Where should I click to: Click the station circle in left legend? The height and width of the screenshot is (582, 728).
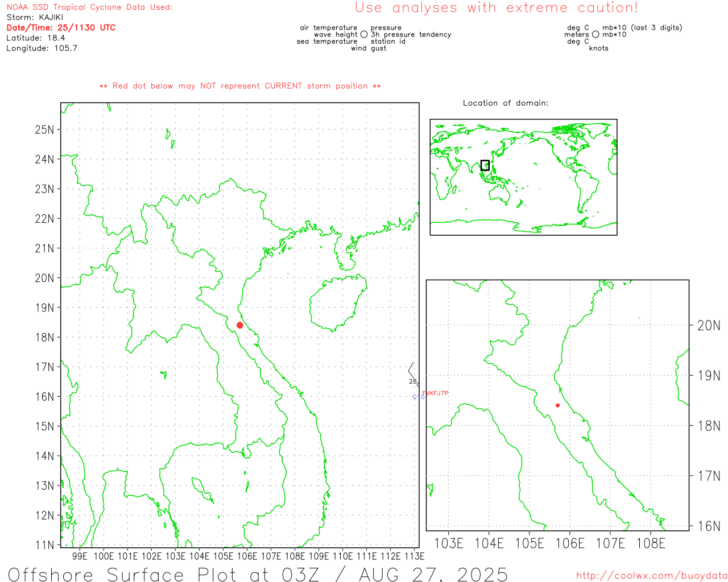click(x=364, y=35)
